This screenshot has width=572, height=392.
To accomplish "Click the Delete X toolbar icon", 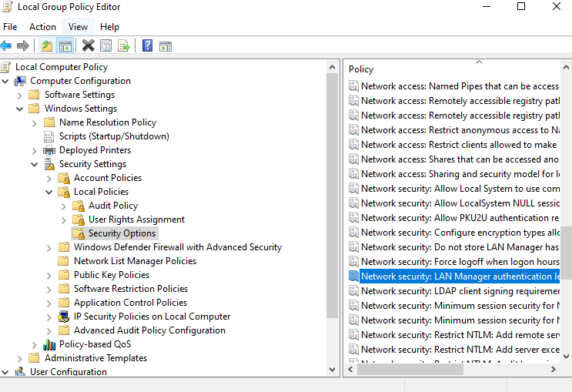I will point(89,45).
